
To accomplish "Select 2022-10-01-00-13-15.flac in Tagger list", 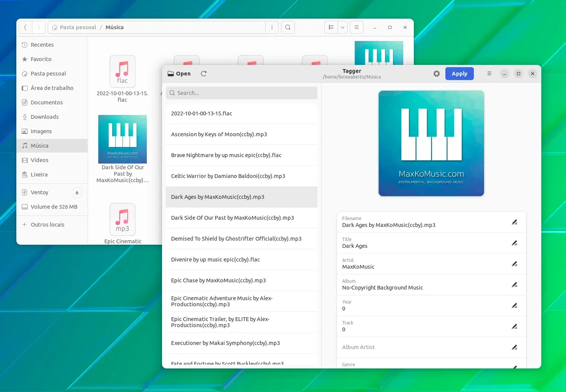I will [242, 113].
